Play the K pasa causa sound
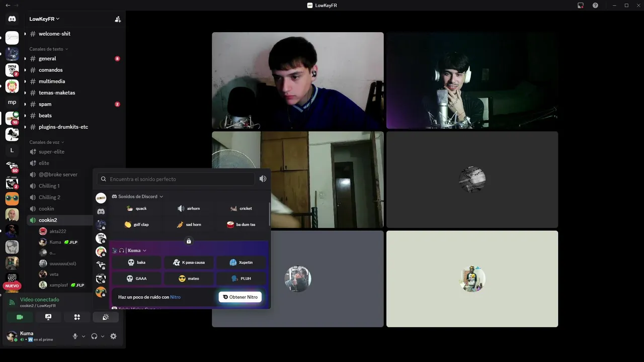Screen dimensions: 644x362 tap(189, 262)
